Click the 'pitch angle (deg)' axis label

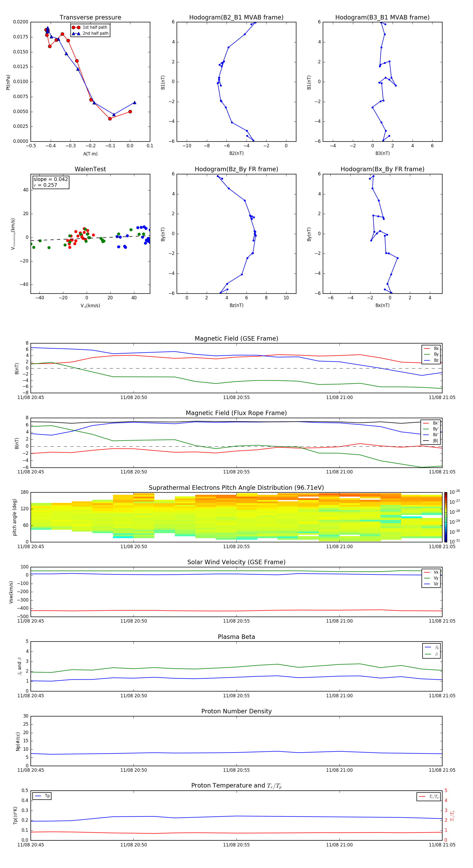(x=15, y=517)
